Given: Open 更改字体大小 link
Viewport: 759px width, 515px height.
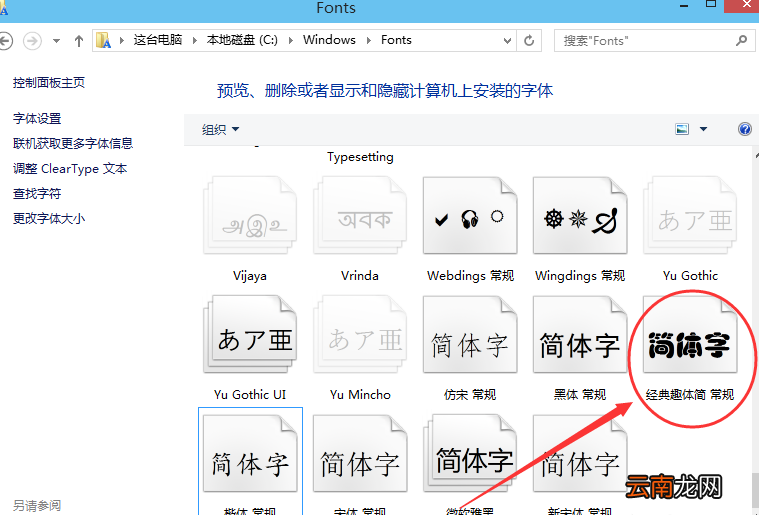Looking at the screenshot, I should (x=49, y=219).
